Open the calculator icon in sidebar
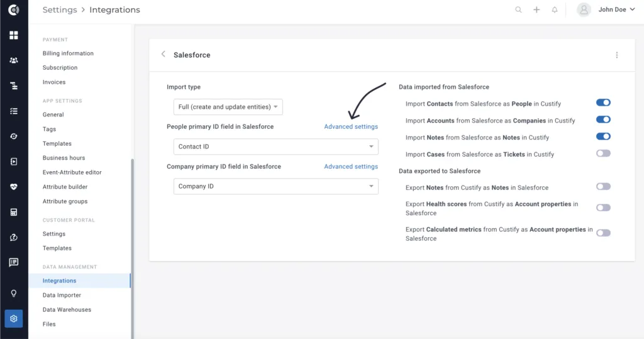644x339 pixels. [x=14, y=212]
